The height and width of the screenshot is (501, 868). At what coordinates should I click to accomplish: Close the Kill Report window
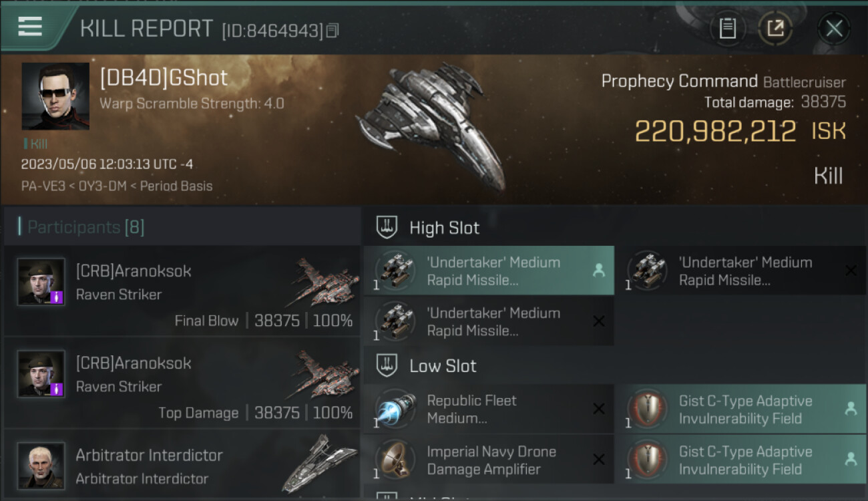834,28
